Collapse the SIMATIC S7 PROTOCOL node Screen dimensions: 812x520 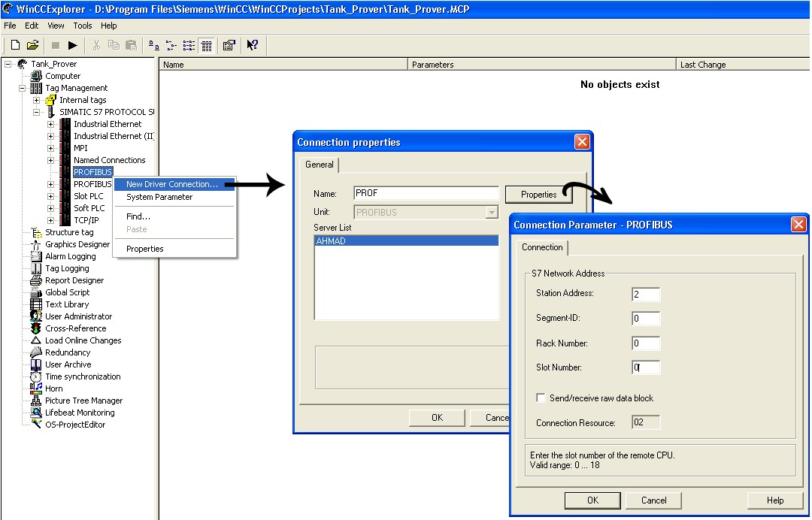click(36, 112)
